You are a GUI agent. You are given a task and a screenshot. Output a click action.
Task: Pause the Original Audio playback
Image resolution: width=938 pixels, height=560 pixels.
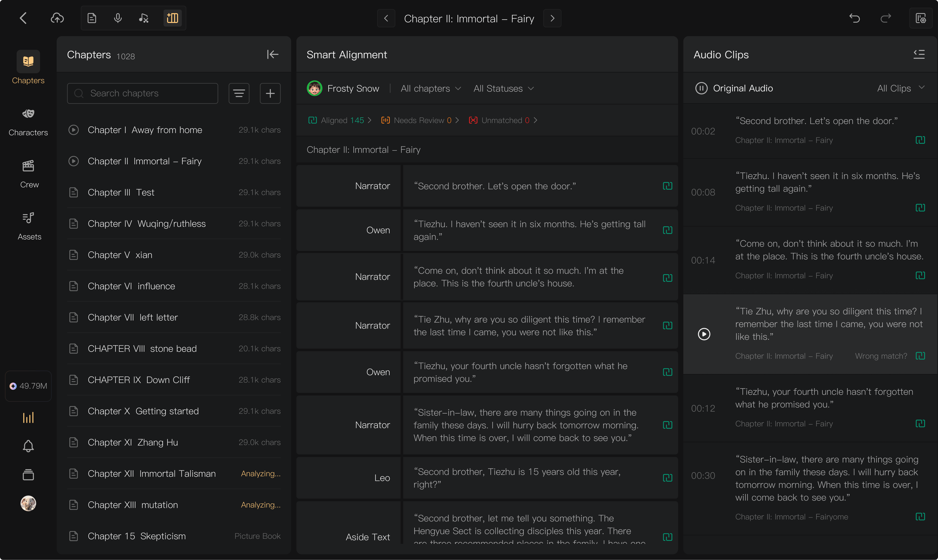click(x=701, y=88)
